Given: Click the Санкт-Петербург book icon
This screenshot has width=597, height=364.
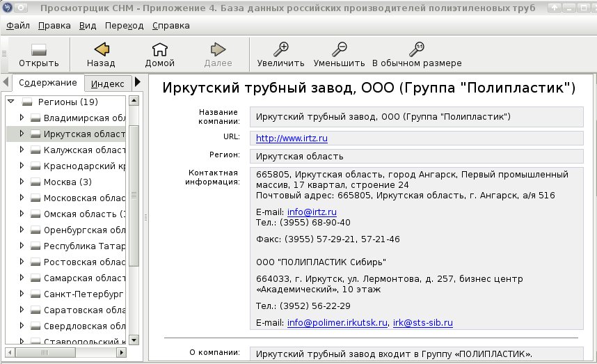Looking at the screenshot, I should pyautogui.click(x=35, y=294).
